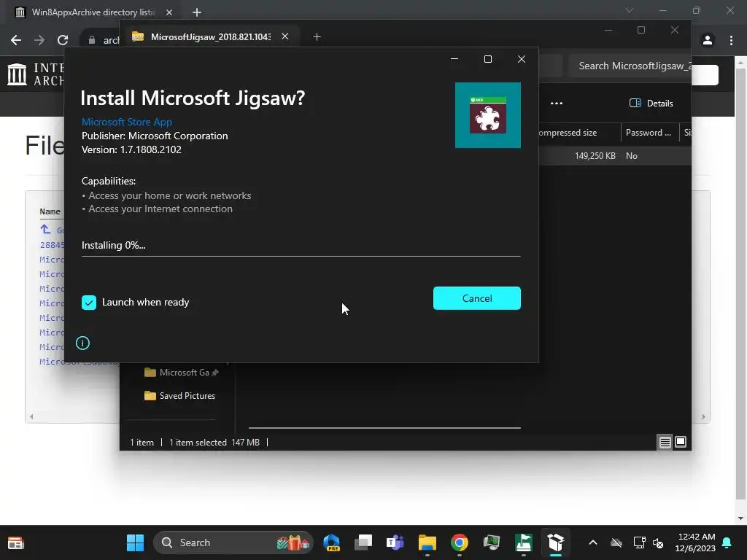Click the parent directory up arrow link

click(x=45, y=230)
